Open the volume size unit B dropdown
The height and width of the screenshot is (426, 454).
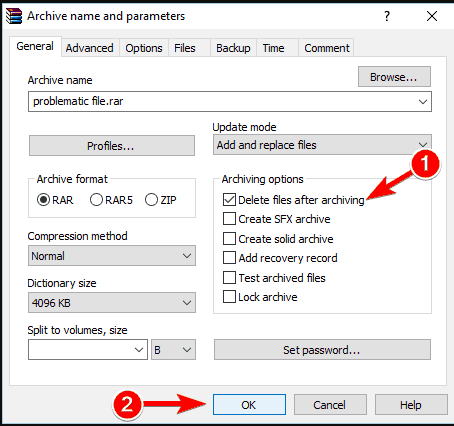173,350
